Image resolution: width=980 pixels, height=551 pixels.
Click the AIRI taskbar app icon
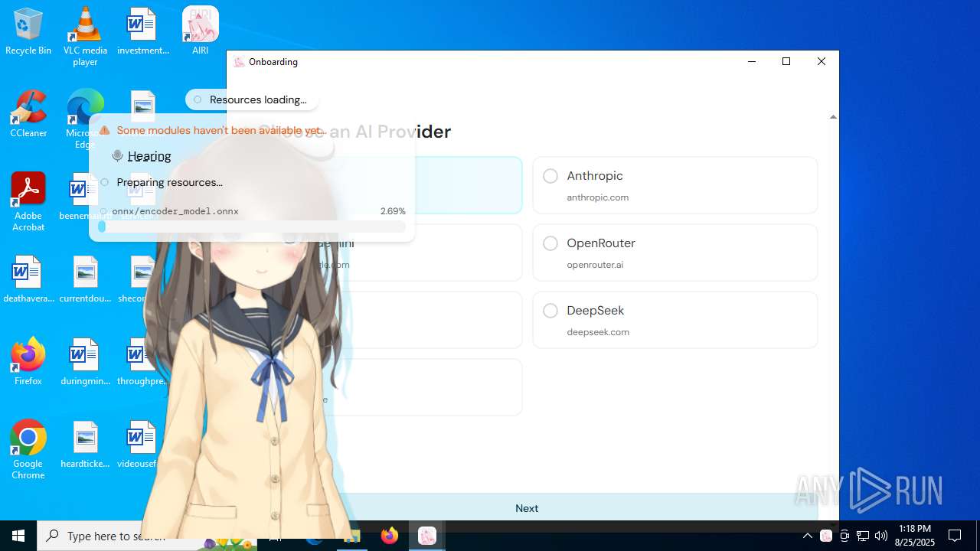[427, 536]
